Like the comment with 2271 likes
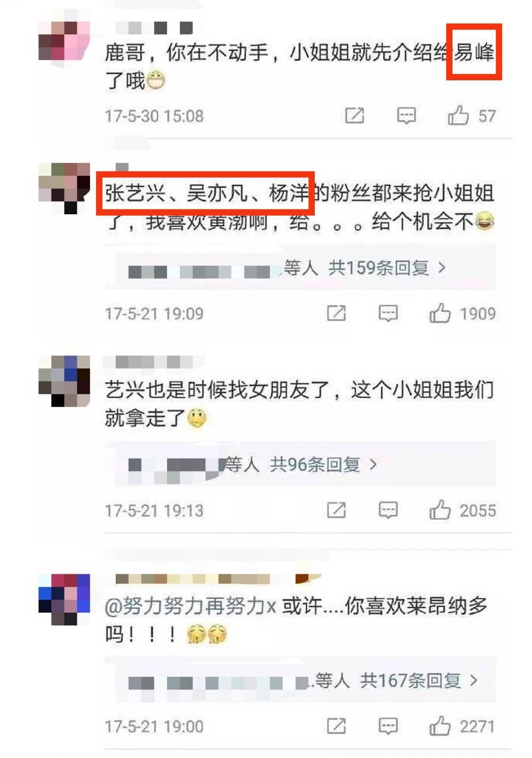532x758 pixels. 440,726
